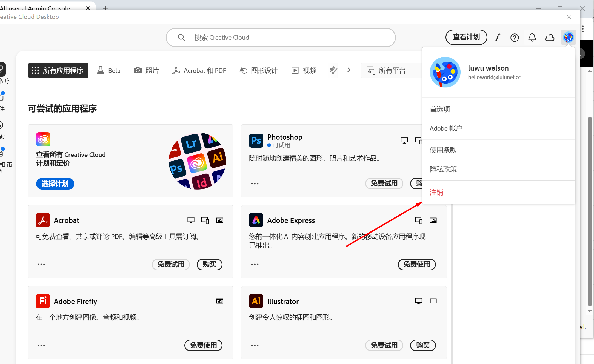594x364 pixels.
Task: Click Illustrator's 免费试用 button
Action: click(384, 345)
